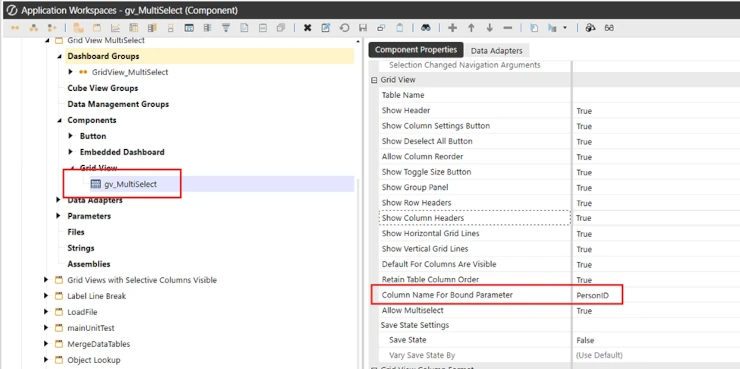Viewport: 740px width, 369px height.
Task: Expand Grid Views with Selective Columns Visible
Action: point(46,280)
